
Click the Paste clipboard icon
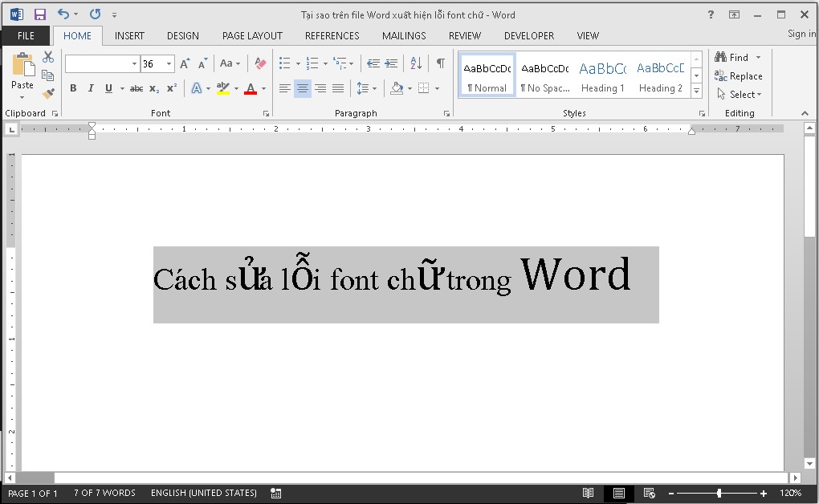click(x=22, y=64)
